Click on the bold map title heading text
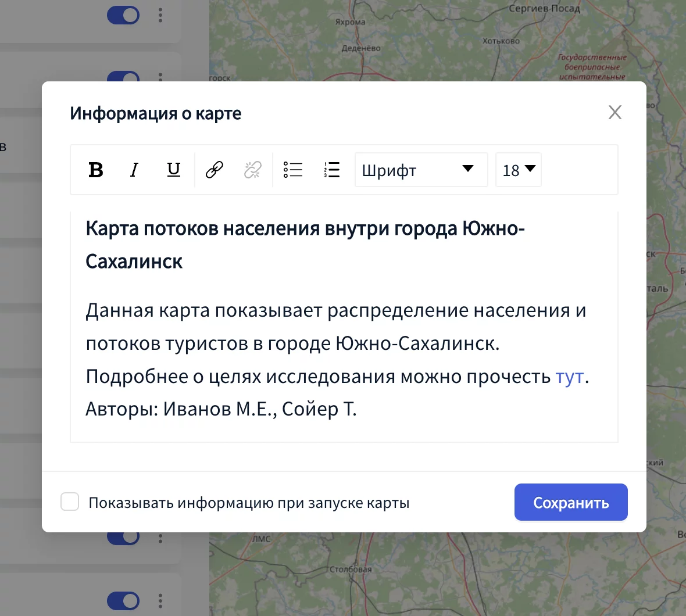Viewport: 686px width, 616px height. 305,229
